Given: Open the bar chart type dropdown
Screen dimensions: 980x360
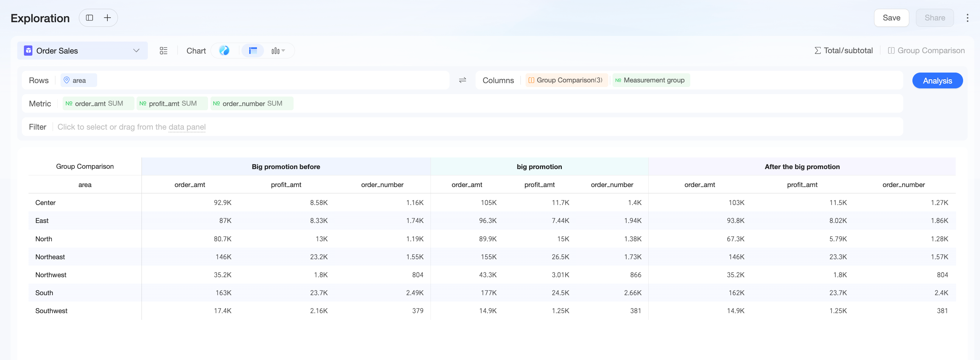Looking at the screenshot, I should [x=278, y=51].
